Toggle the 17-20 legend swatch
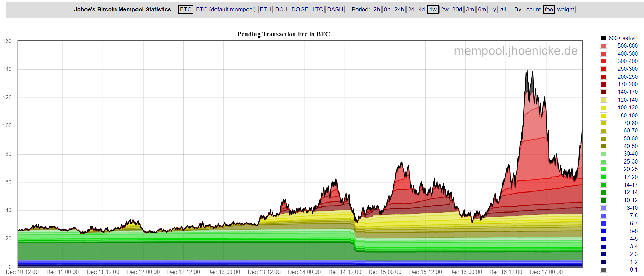644x276 pixels. tap(603, 177)
